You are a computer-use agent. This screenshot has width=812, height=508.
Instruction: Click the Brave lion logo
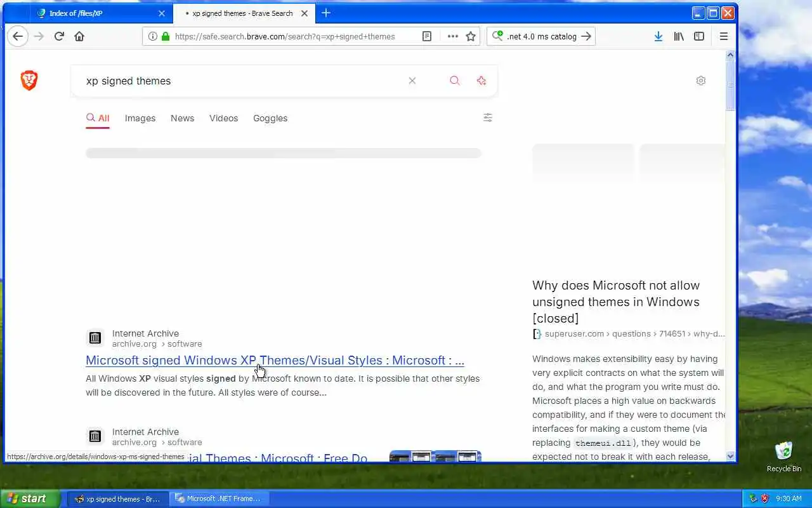click(x=29, y=81)
